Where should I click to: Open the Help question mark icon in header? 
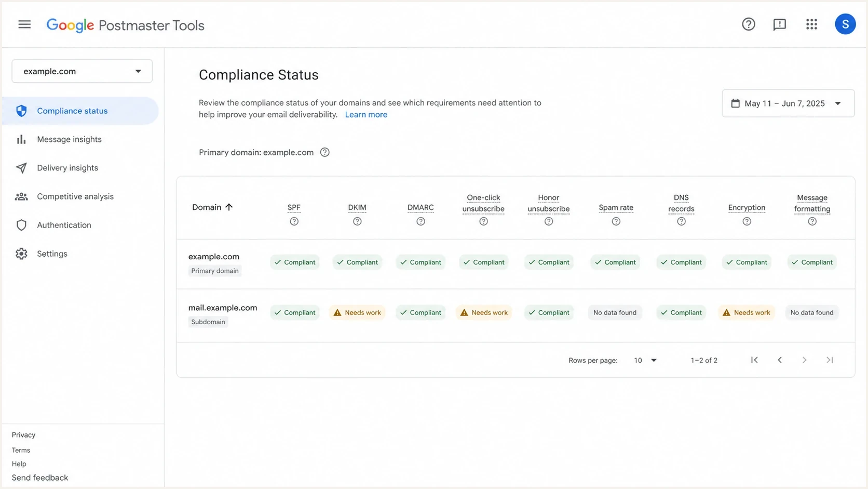coord(748,24)
